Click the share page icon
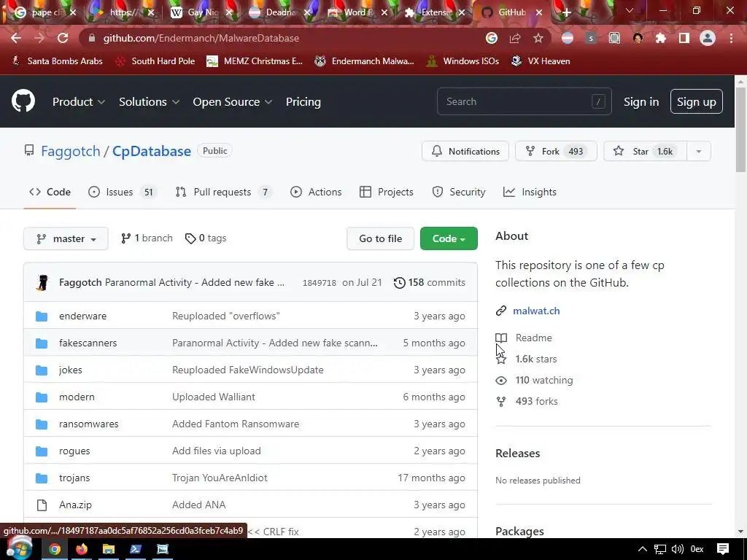This screenshot has height=560, width=747. pyautogui.click(x=515, y=38)
